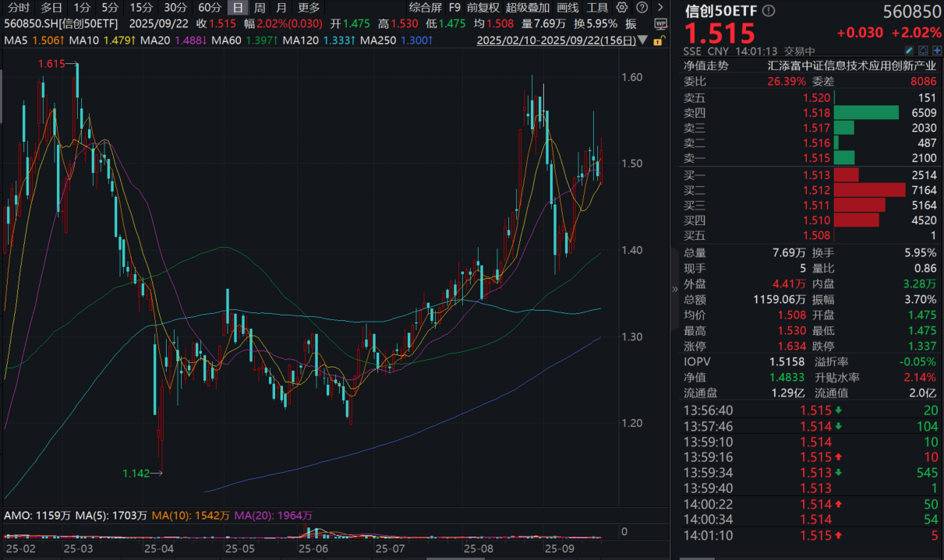Select the 60分 period
944x560 pixels.
click(210, 7)
